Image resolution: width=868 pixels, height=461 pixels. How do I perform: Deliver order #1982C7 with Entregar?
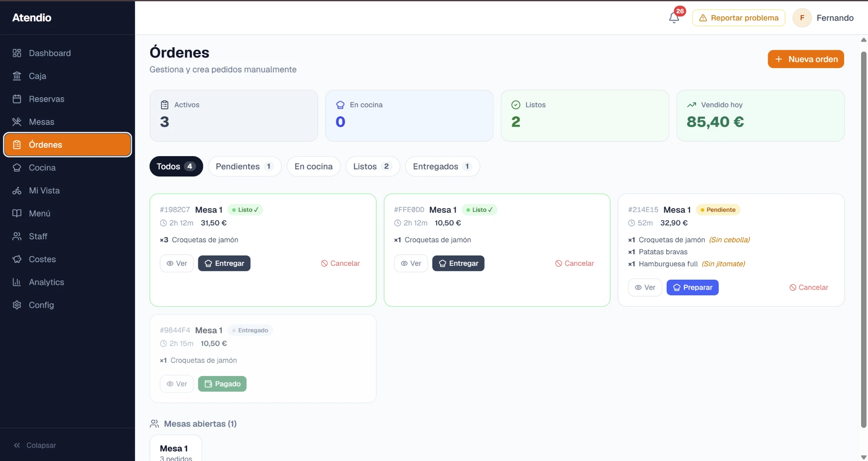(x=224, y=263)
